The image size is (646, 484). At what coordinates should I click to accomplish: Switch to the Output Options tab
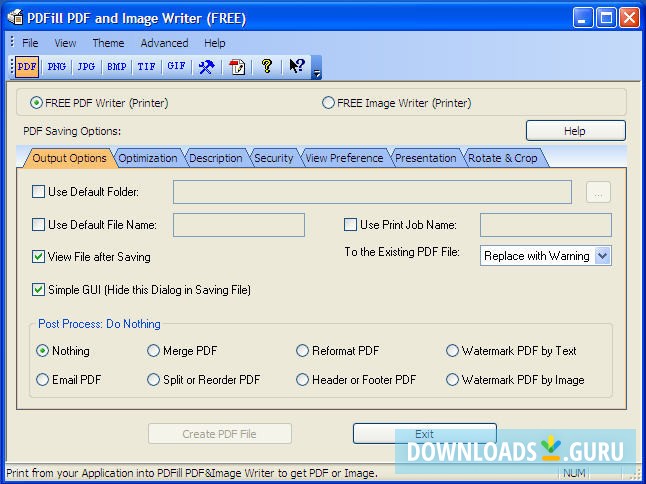point(69,158)
